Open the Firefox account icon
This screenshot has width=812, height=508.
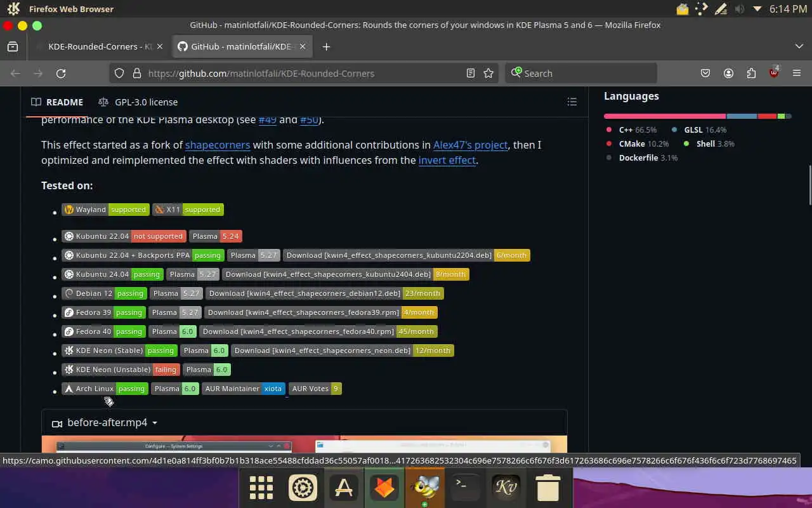coord(728,74)
